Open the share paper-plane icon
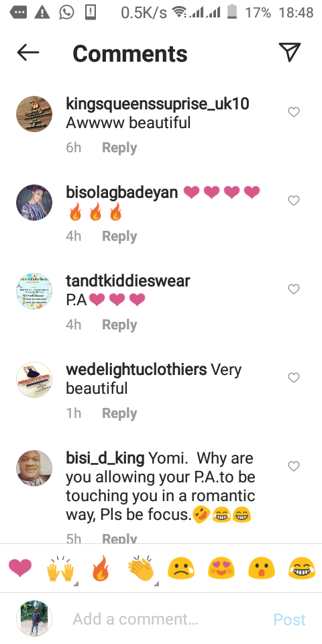Screen dimensions: 322x644 click(x=290, y=52)
